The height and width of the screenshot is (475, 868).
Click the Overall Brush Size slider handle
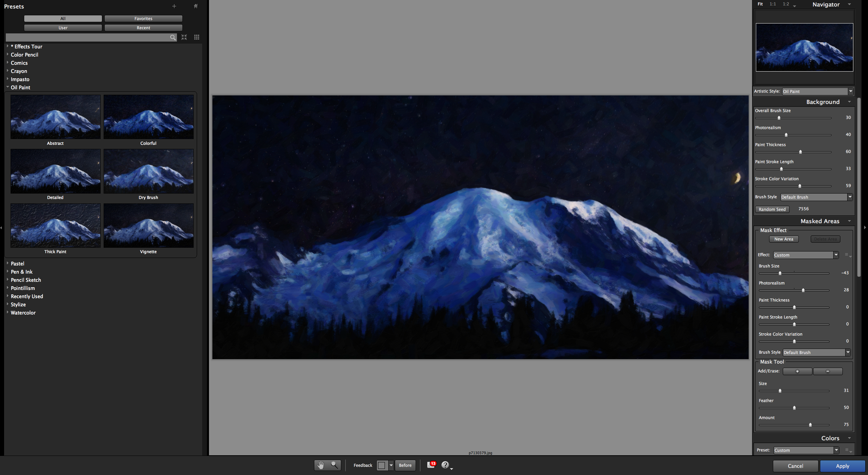coord(779,118)
